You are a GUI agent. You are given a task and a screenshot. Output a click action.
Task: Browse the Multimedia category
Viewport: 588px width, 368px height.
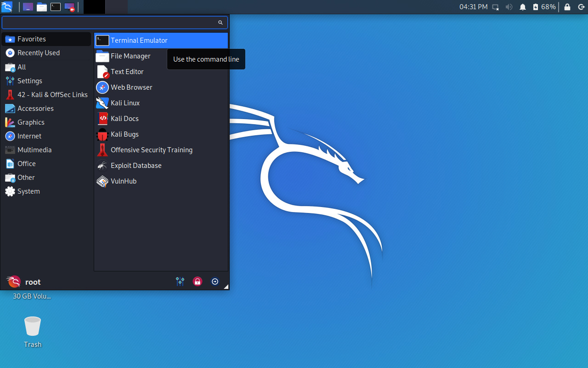click(x=34, y=149)
